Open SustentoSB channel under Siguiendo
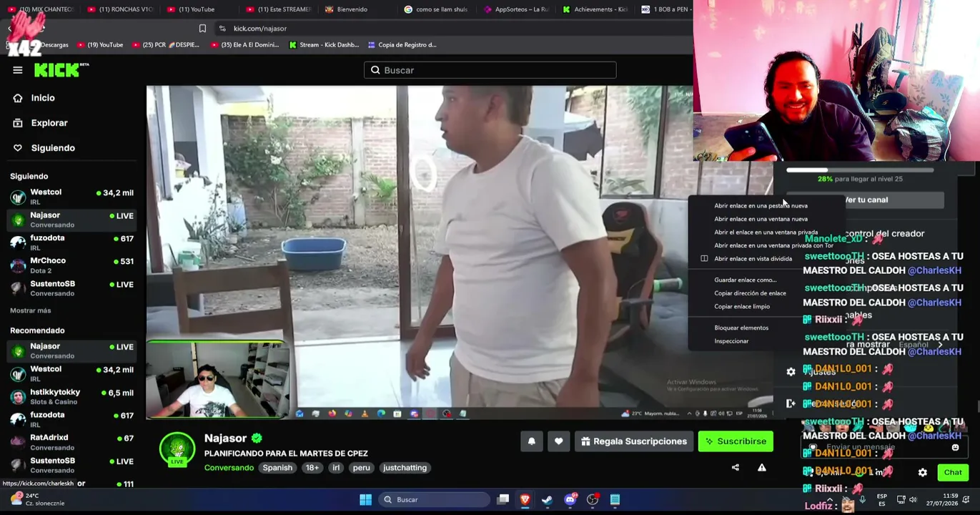980x515 pixels. click(x=71, y=288)
